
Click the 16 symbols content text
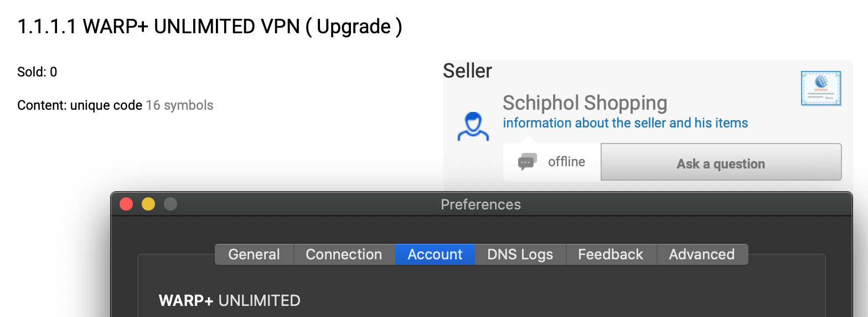tap(179, 105)
